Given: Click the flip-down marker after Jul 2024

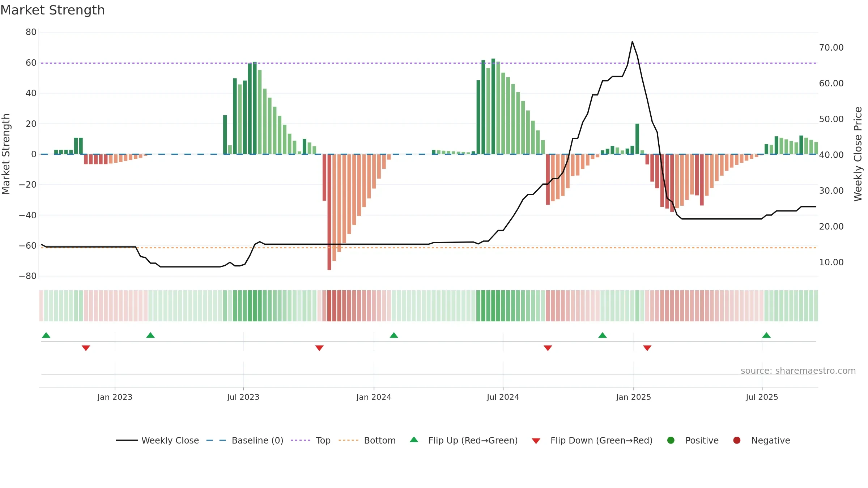Looking at the screenshot, I should [x=548, y=348].
